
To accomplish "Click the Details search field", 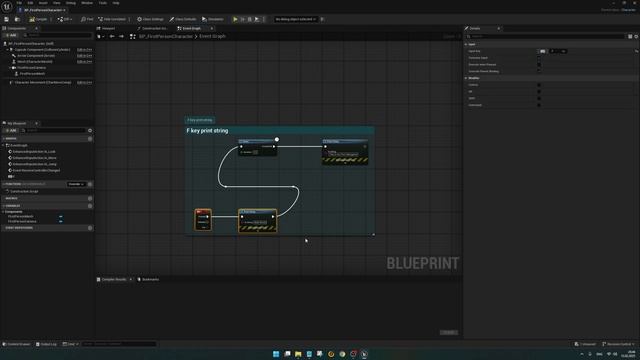I will pyautogui.click(x=546, y=36).
